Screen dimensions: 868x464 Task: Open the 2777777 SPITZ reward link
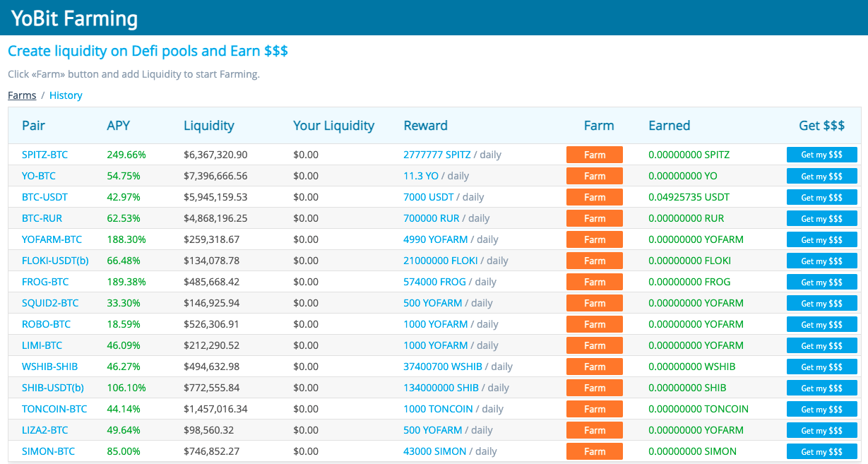point(436,155)
